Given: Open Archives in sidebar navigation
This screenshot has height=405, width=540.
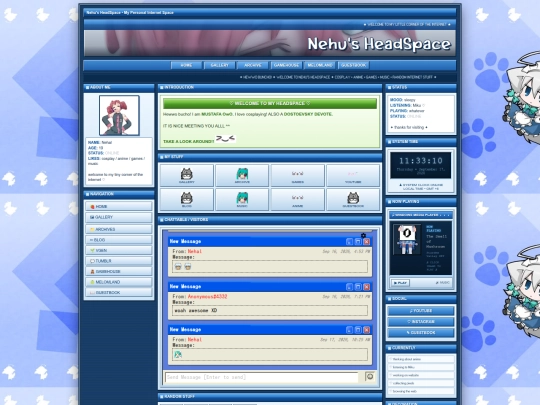Looking at the screenshot, I should (x=119, y=229).
